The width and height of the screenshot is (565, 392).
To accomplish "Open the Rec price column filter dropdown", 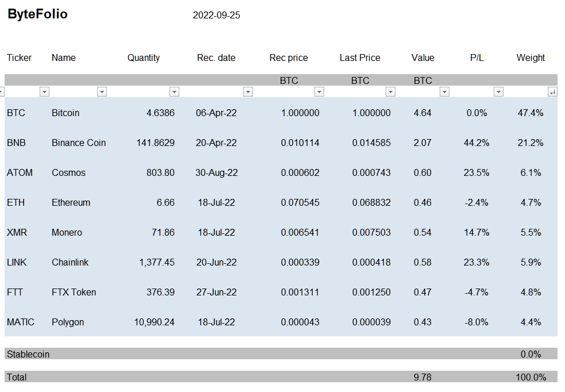I will tap(319, 92).
